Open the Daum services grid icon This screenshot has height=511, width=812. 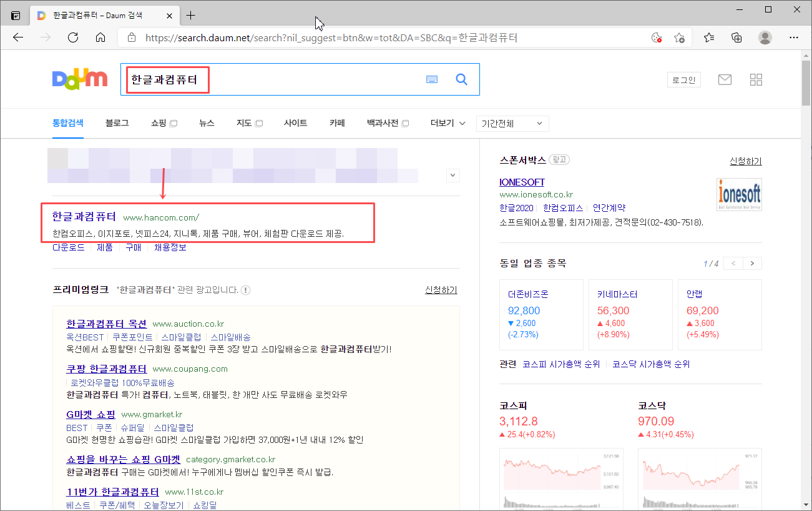point(756,79)
